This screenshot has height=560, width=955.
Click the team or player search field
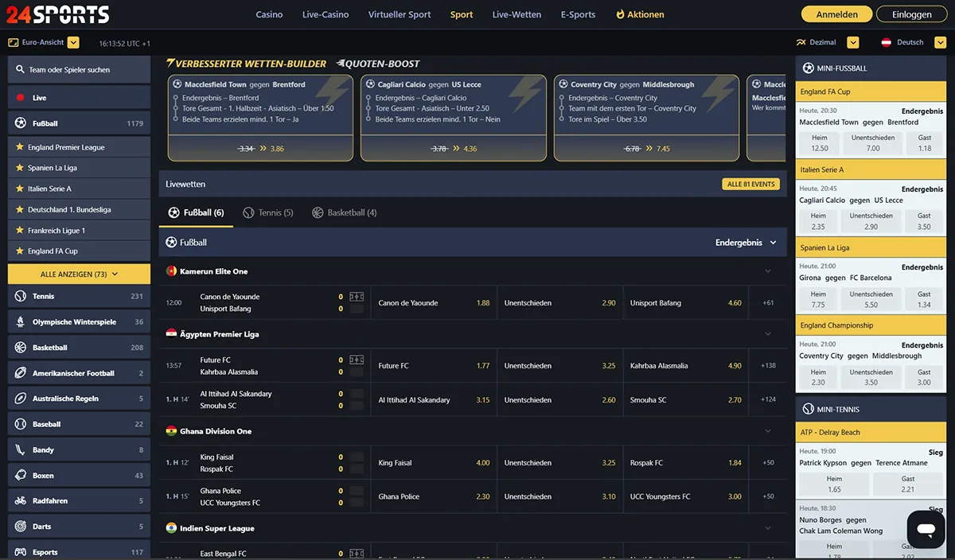79,70
